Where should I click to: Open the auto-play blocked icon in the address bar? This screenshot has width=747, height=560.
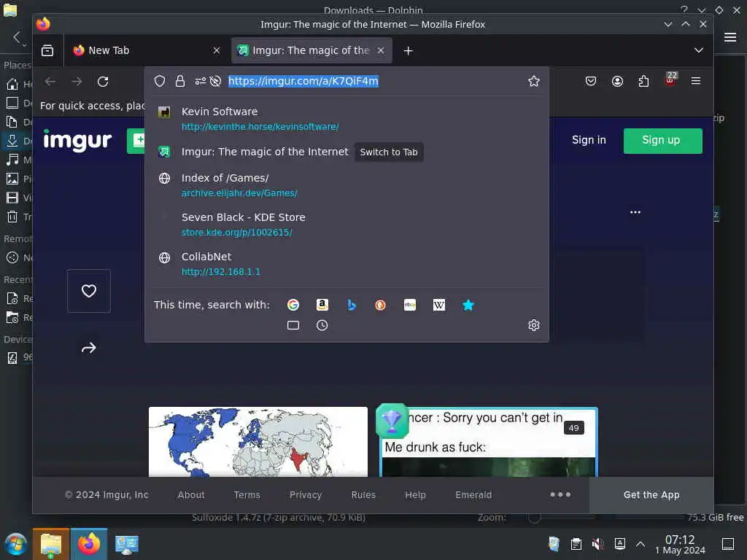[x=215, y=81]
